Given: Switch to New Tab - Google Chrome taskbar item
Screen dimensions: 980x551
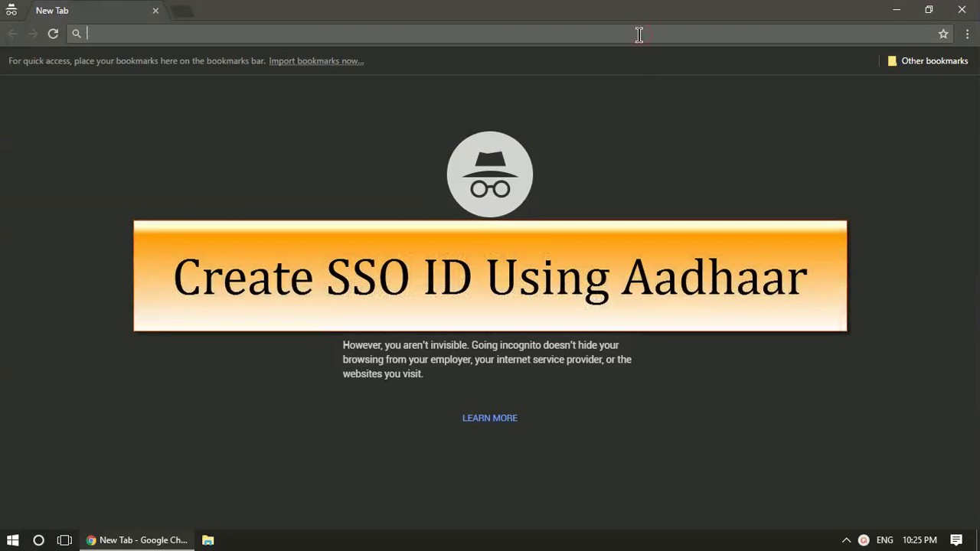Looking at the screenshot, I should pyautogui.click(x=137, y=540).
